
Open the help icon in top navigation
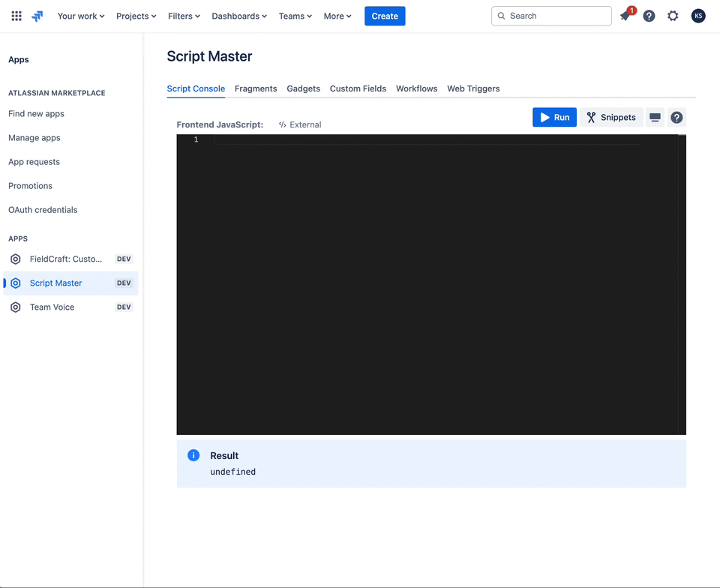coord(649,16)
